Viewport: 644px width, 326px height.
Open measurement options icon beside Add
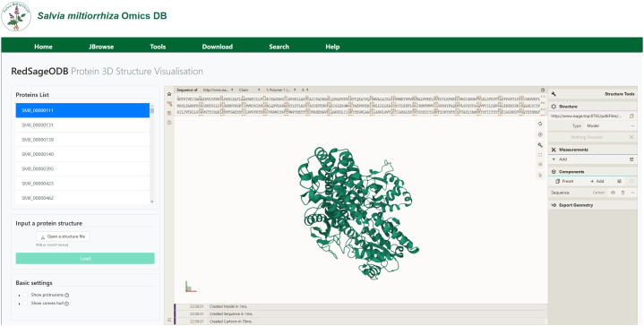[631, 159]
